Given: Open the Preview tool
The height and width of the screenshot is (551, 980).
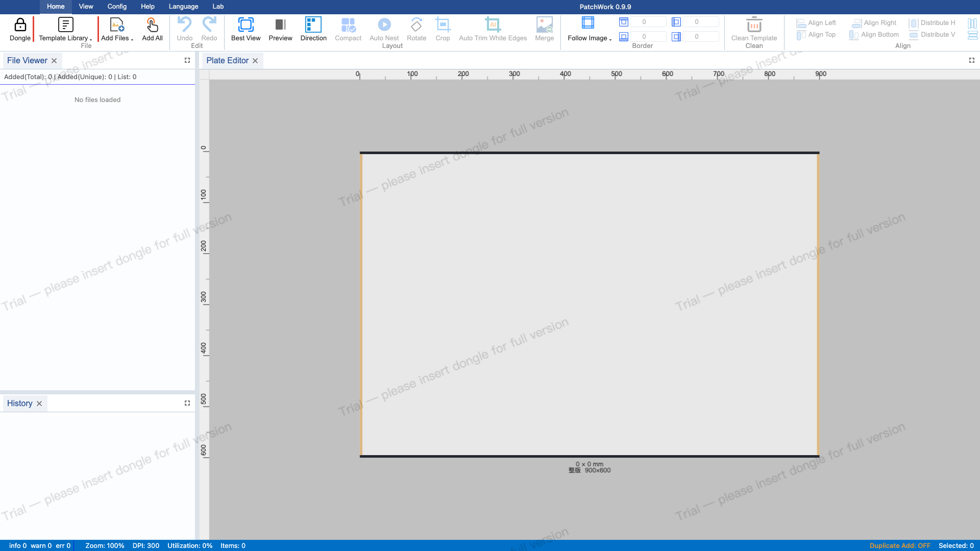Looking at the screenshot, I should [x=280, y=30].
